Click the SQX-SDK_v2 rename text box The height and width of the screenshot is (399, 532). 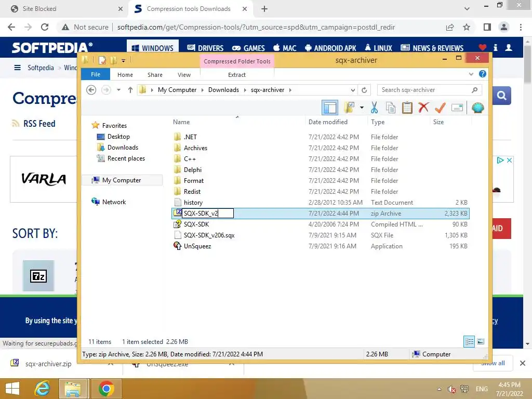[x=208, y=214]
